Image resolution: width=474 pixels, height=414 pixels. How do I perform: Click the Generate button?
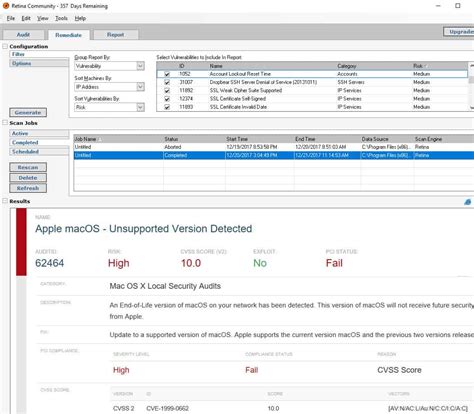(x=28, y=113)
